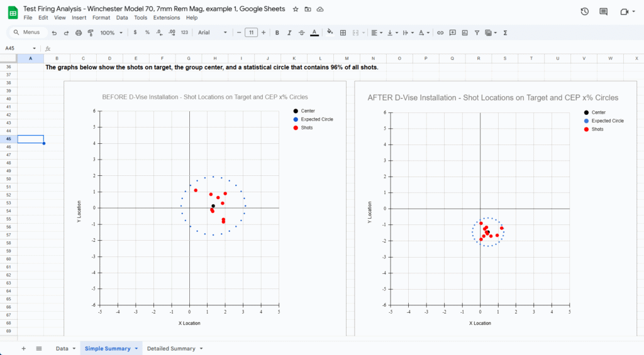Open Simple Summary tab options arrow
The height and width of the screenshot is (355, 644).
pyautogui.click(x=136, y=349)
